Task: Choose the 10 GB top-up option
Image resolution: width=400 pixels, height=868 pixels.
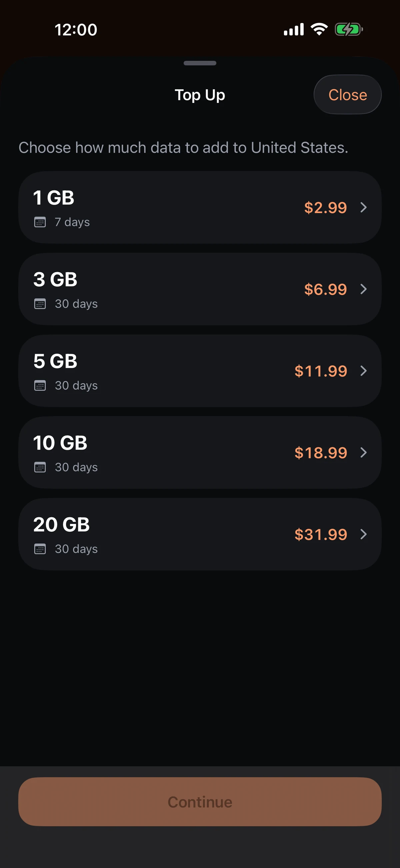Action: pyautogui.click(x=200, y=452)
